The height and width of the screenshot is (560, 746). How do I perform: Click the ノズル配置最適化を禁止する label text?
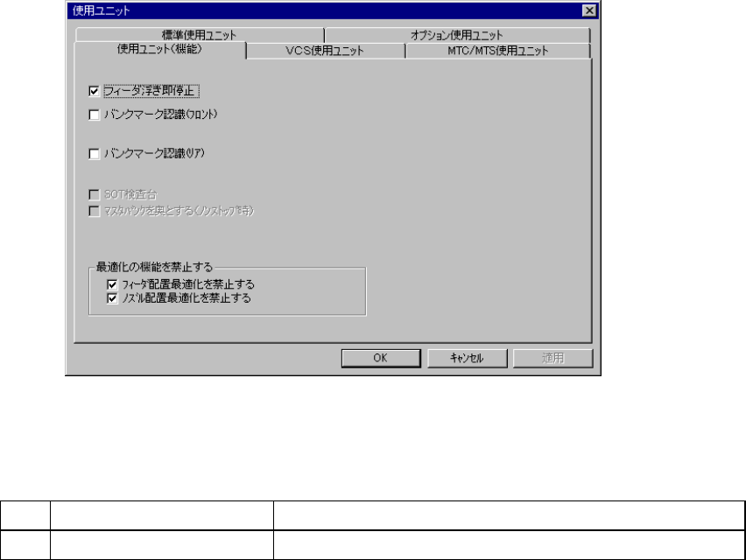point(186,298)
